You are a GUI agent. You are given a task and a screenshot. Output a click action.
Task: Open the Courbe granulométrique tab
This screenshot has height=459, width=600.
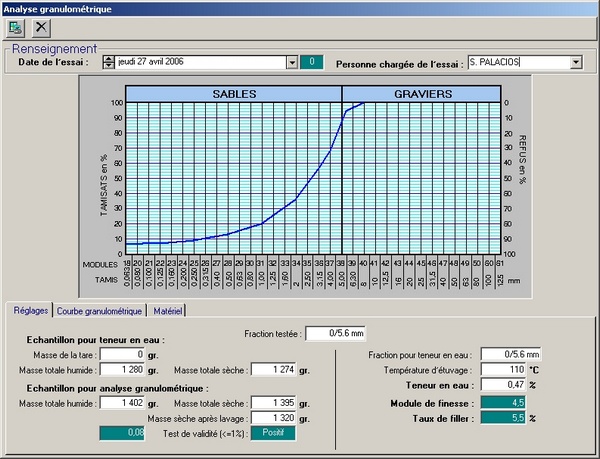tap(99, 311)
